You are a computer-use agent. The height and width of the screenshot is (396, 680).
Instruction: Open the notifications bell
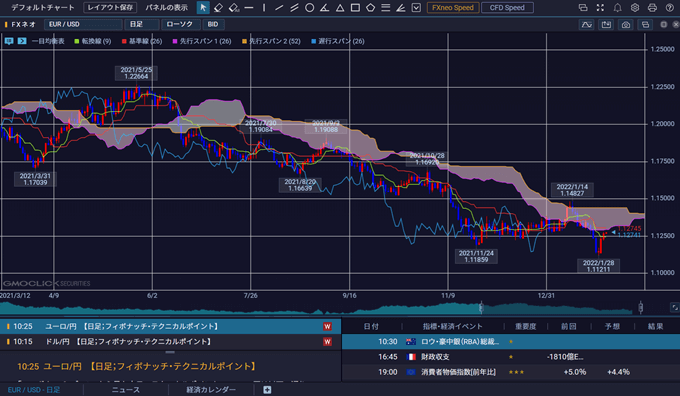point(618,7)
